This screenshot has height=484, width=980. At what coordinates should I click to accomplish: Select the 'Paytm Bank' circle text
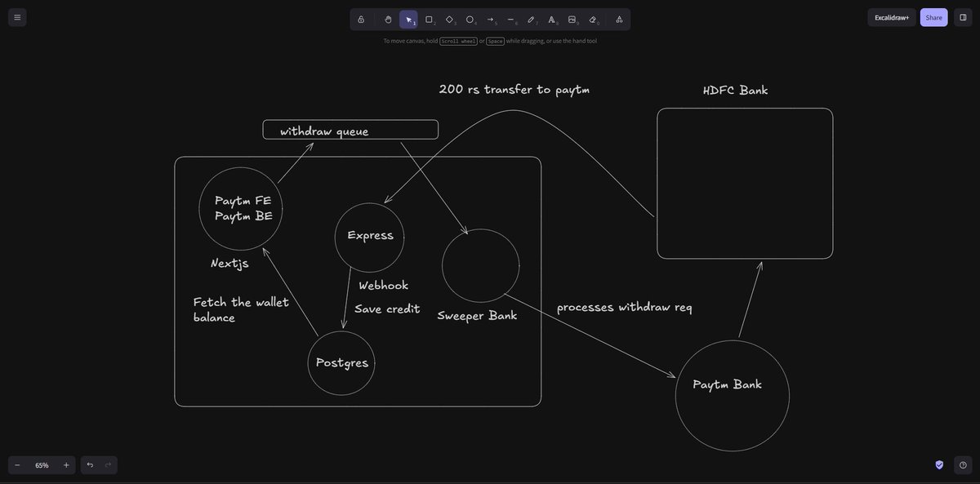coord(727,384)
